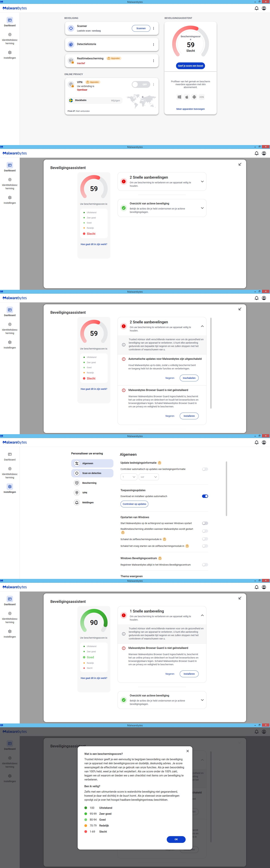This screenshot has width=270, height=868.
Task: Click the VPN location pin icon
Action: point(71,85)
